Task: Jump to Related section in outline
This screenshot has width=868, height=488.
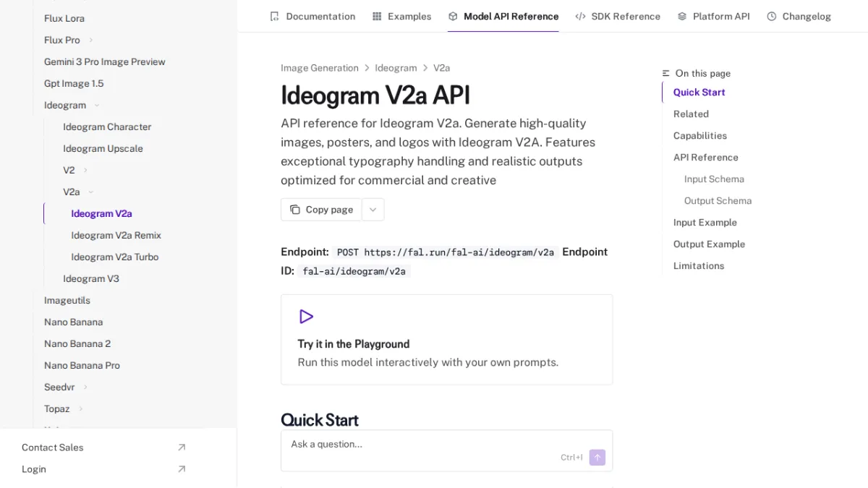Action: click(691, 114)
